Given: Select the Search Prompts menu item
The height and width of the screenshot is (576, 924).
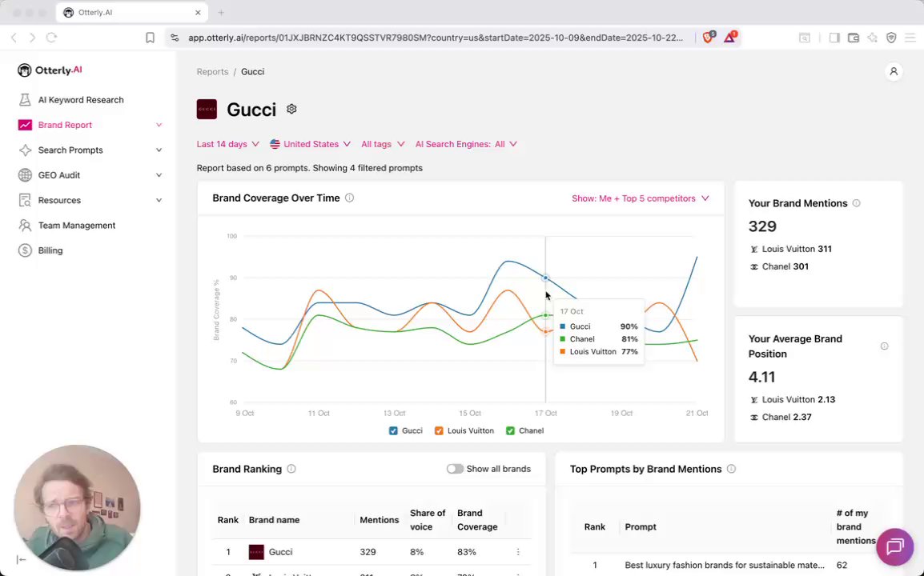Looking at the screenshot, I should click(70, 150).
